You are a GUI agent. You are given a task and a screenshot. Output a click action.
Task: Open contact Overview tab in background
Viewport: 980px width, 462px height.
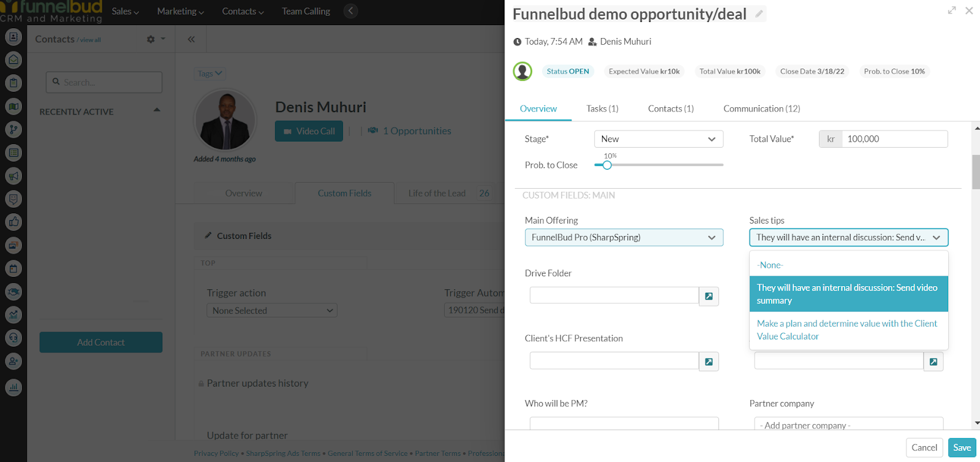pos(244,194)
